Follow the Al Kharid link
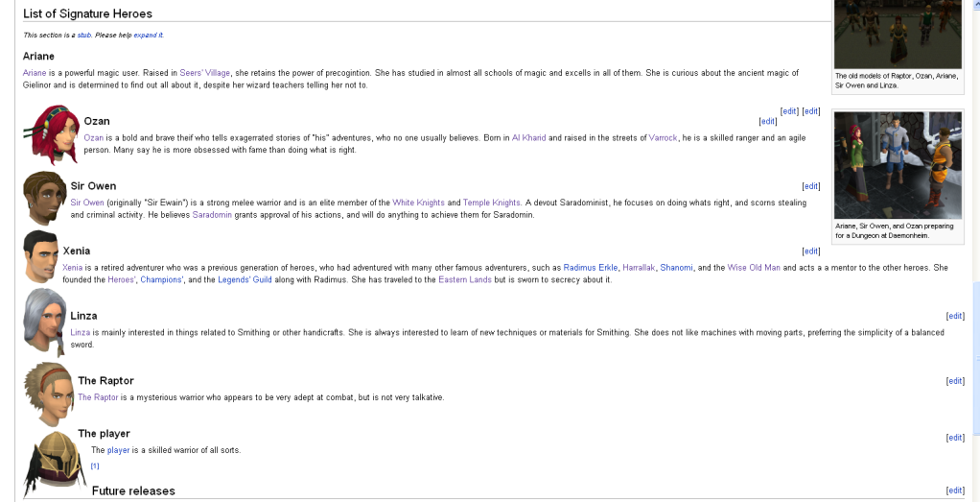This screenshot has height=502, width=980. pyautogui.click(x=528, y=138)
